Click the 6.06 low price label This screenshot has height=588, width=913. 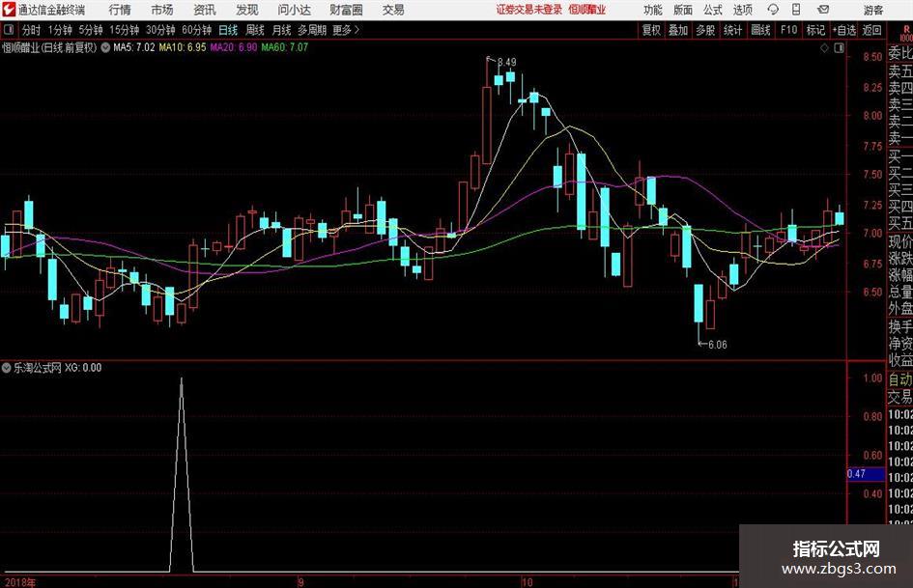pos(717,345)
